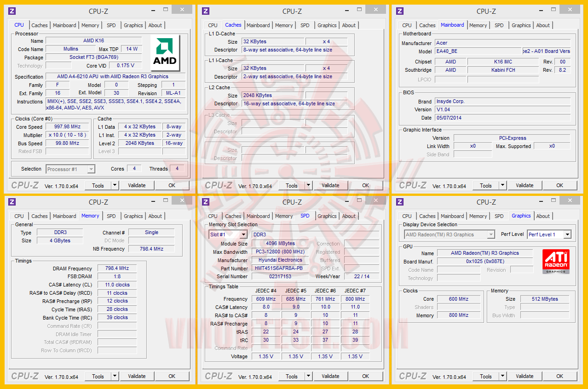Image resolution: width=588 pixels, height=389 pixels.
Task: Click the CPU-Z title icon in Caches window
Action: click(206, 11)
